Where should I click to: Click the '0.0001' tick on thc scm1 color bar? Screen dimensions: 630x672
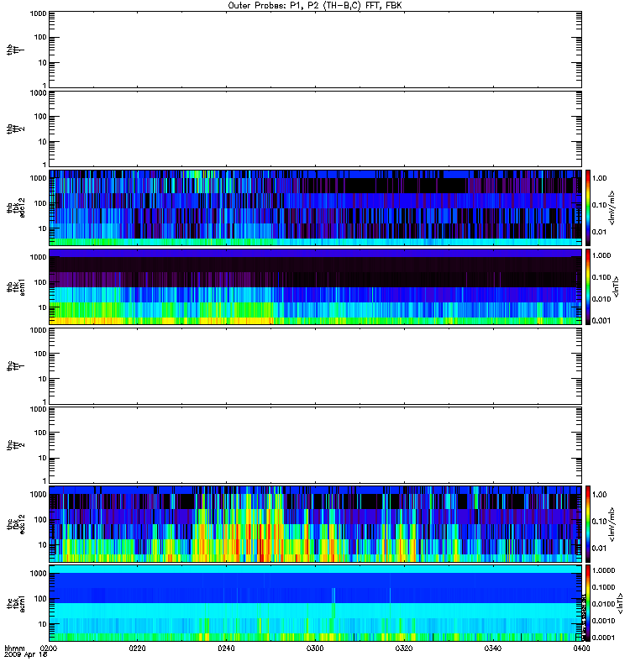[603, 638]
